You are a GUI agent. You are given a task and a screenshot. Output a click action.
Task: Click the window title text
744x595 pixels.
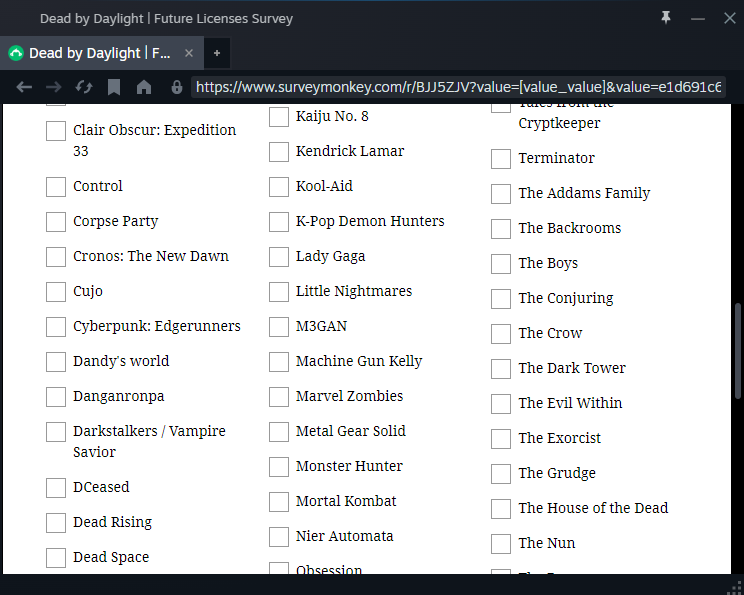(x=167, y=19)
